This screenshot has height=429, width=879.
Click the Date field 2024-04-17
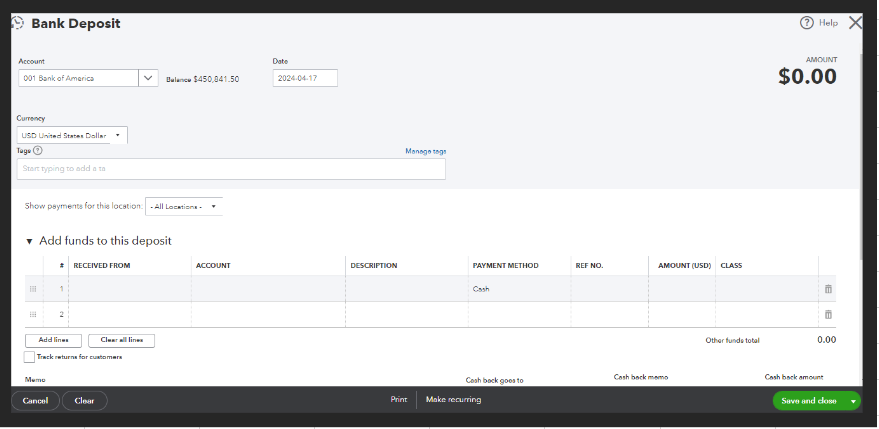[305, 78]
